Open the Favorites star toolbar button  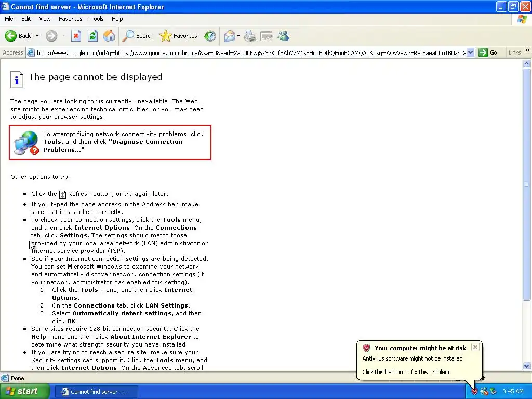179,36
